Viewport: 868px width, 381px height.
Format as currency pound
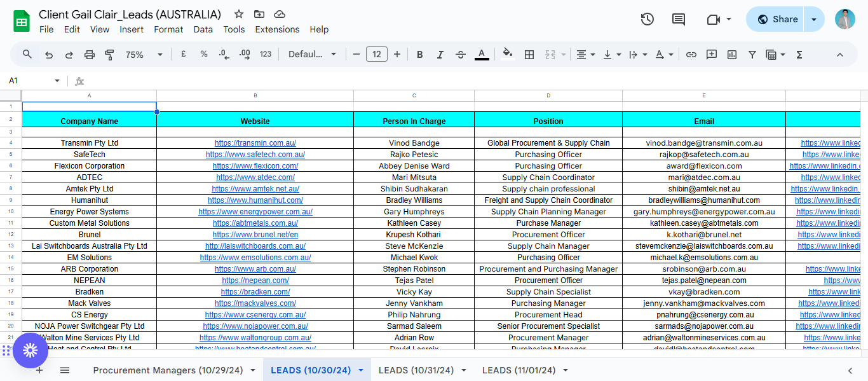tap(184, 54)
